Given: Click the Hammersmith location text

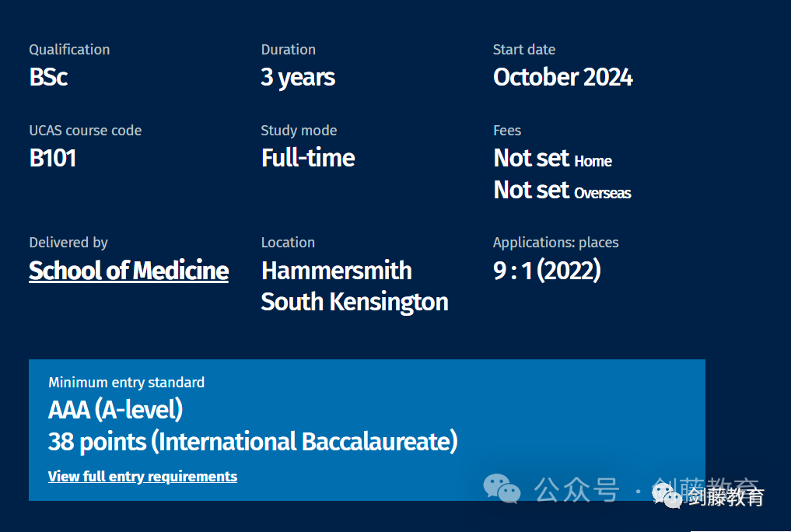Looking at the screenshot, I should 337,271.
